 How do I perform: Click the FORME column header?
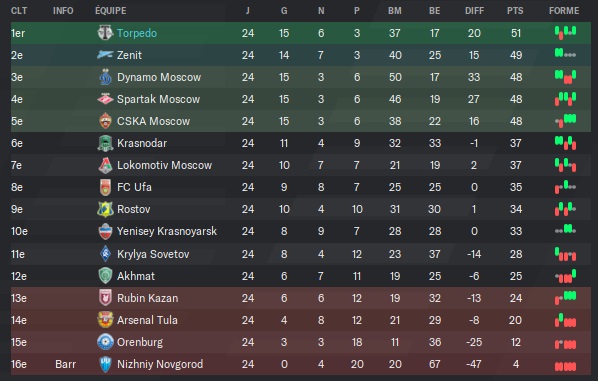564,11
